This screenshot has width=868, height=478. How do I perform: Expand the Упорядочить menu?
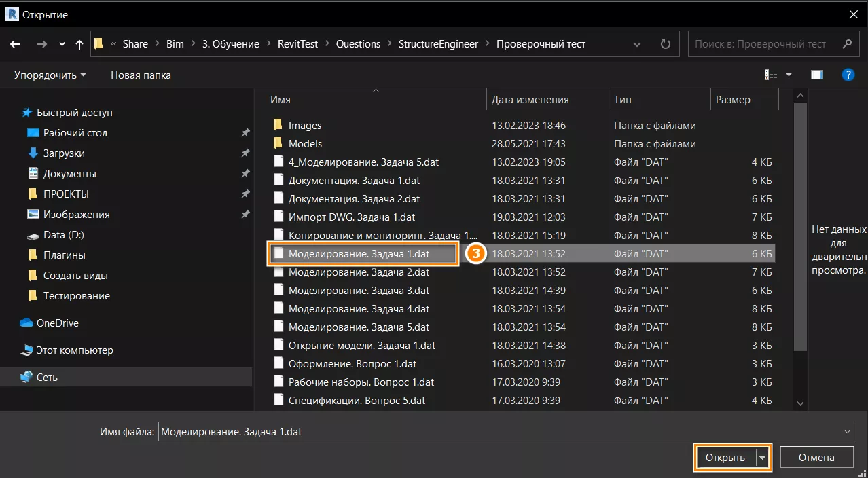tap(50, 75)
